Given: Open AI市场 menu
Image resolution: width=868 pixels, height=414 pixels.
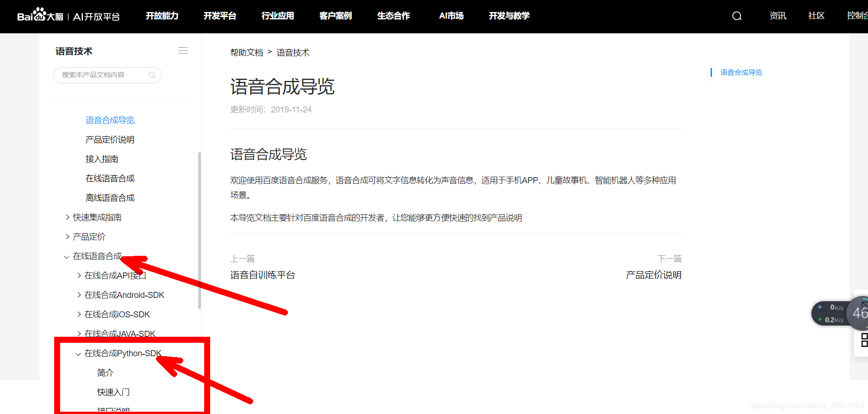Looking at the screenshot, I should pos(451,16).
